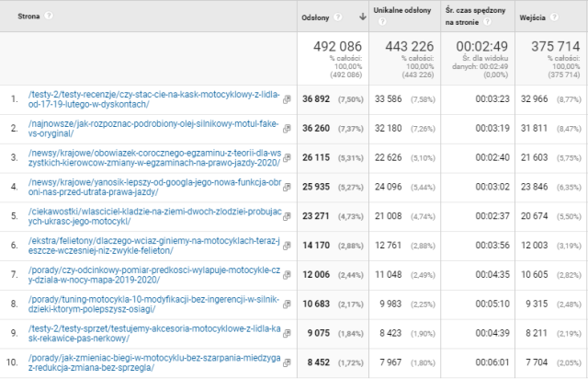588x379 pixels.
Task: Click help icon next to na stronie
Action: click(x=487, y=22)
